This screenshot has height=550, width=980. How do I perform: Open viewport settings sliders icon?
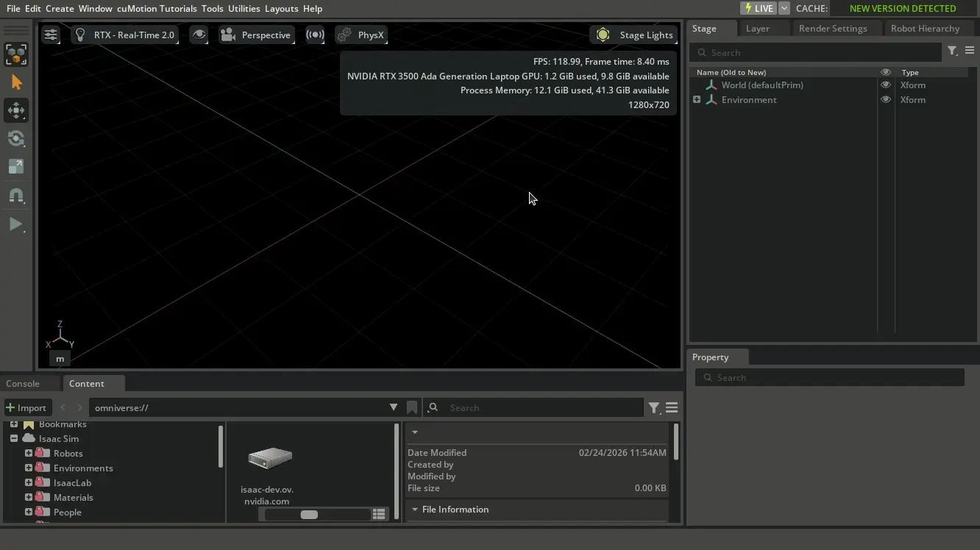coord(50,35)
